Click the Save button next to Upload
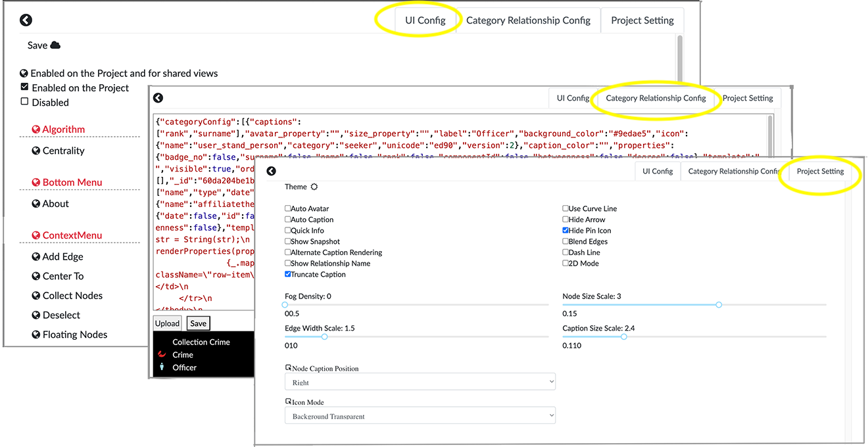This screenshot has width=868, height=447. tap(198, 323)
